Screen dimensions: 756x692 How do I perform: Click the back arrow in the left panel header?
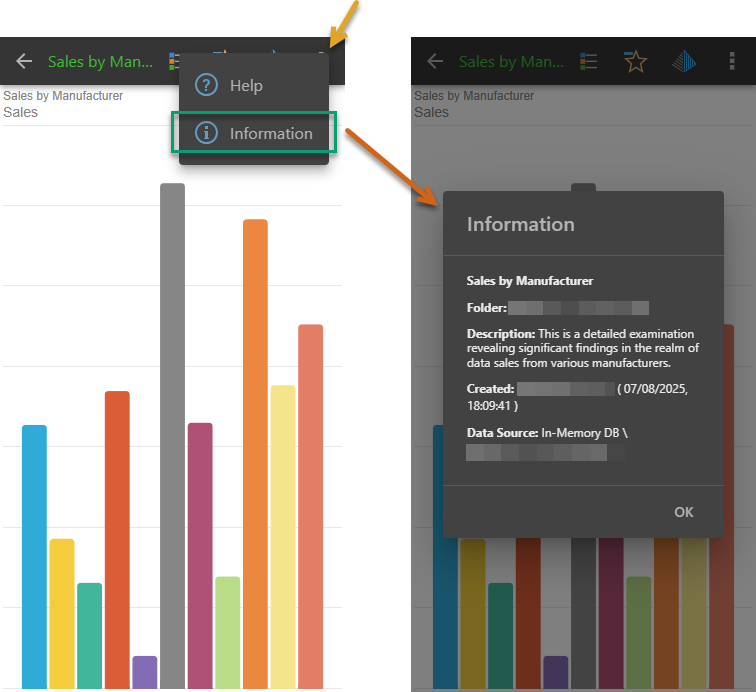click(24, 62)
